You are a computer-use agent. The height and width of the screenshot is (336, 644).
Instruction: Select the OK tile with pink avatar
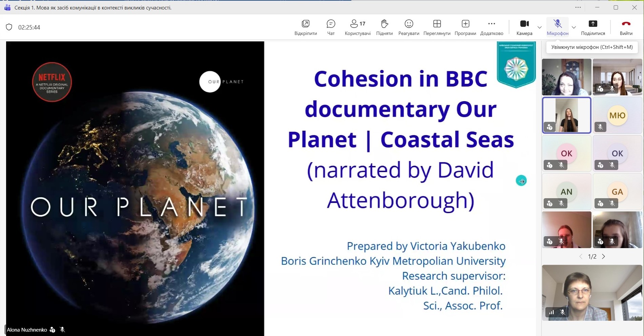coord(567,153)
